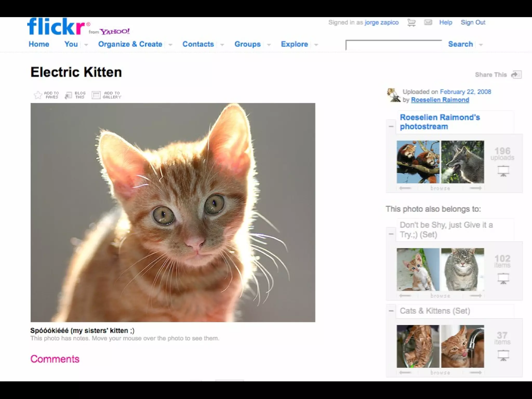532x399 pixels.
Task: Expand the You menu dropdown arrow
Action: (86, 45)
